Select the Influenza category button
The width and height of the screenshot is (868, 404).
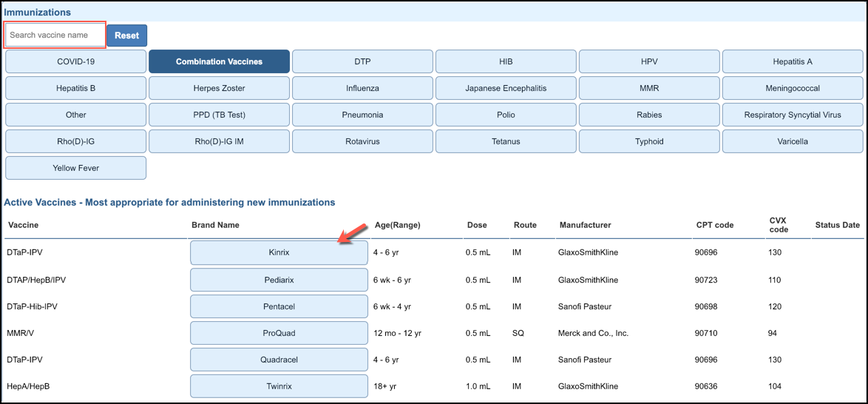tap(362, 88)
